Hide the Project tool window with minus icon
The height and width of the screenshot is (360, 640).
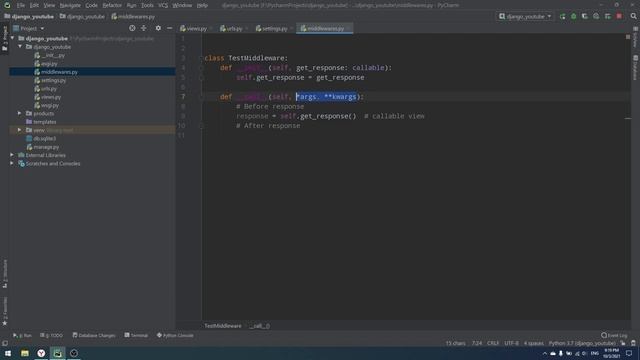(169, 28)
